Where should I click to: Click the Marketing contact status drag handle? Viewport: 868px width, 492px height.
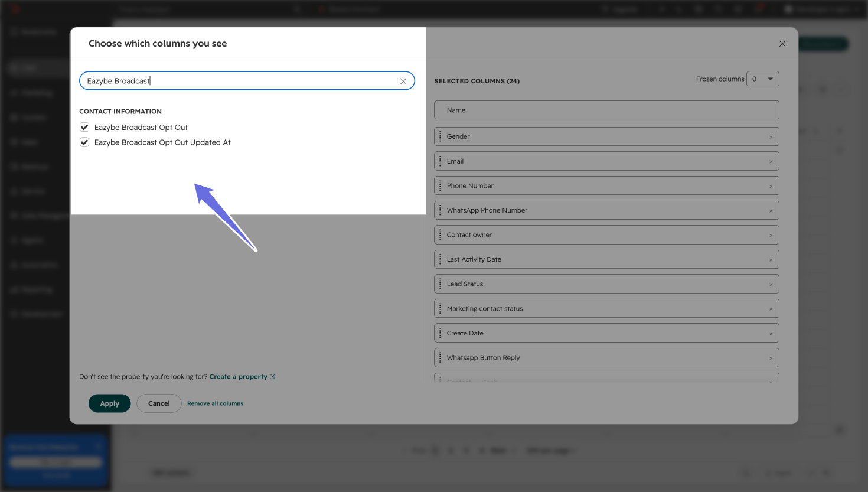(440, 308)
